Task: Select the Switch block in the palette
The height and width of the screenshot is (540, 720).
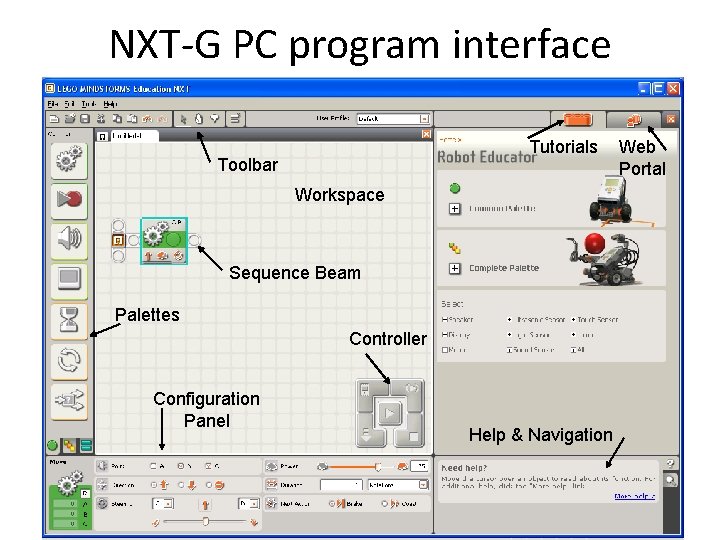Action: (69, 402)
